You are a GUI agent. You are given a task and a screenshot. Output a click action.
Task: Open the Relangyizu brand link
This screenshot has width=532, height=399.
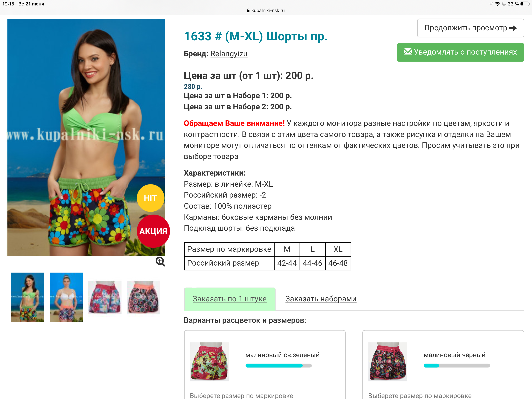pyautogui.click(x=229, y=54)
